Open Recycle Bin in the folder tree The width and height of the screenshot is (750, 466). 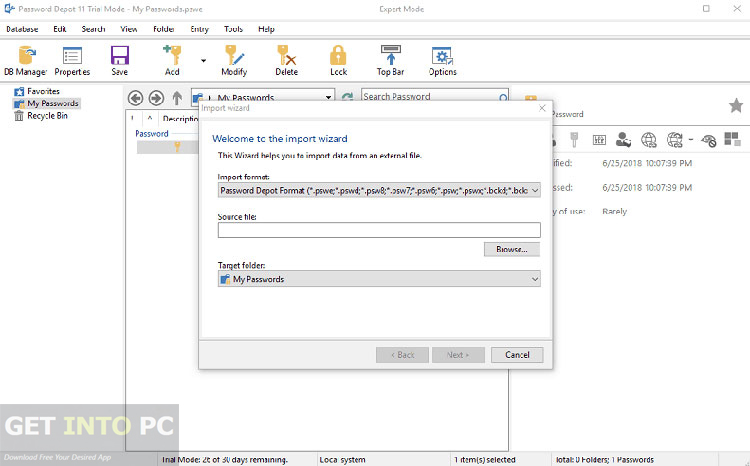pyautogui.click(x=41, y=116)
